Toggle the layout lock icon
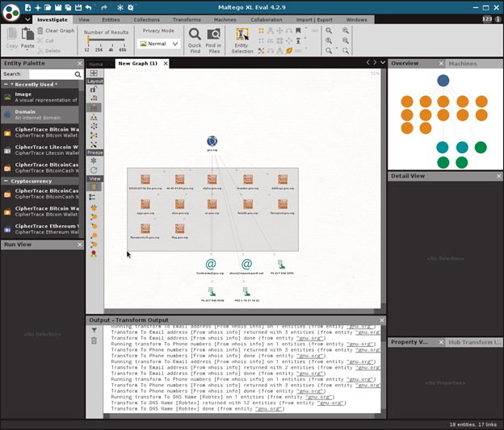The height and width of the screenshot is (430, 504). point(94,89)
